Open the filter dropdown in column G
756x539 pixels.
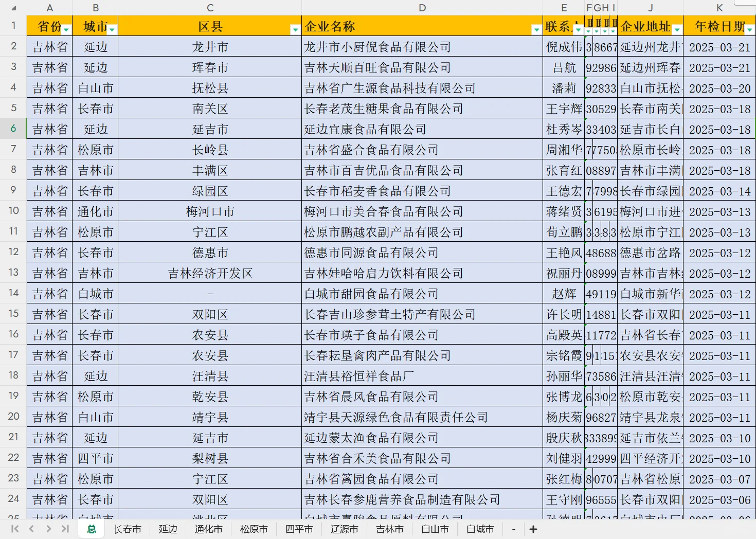(x=597, y=30)
